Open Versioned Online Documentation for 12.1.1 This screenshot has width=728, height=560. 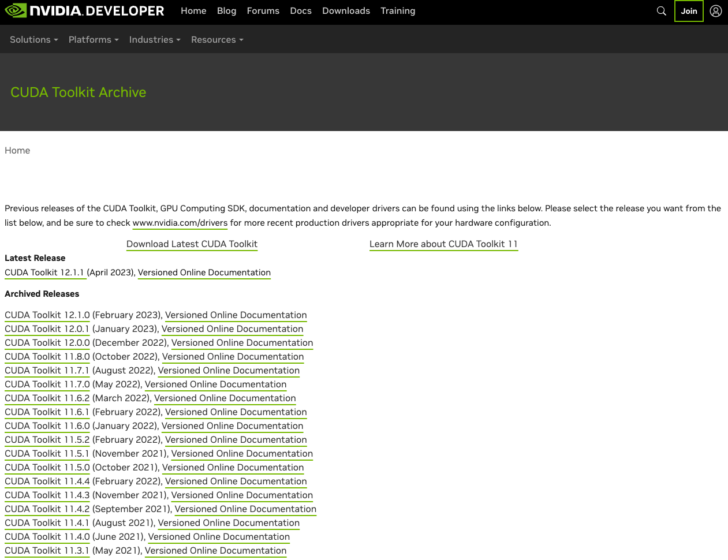(204, 272)
